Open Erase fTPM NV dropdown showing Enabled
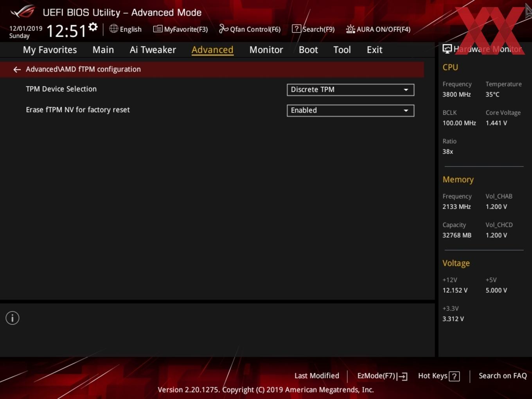Screen dimensions: 532x399 (350, 110)
